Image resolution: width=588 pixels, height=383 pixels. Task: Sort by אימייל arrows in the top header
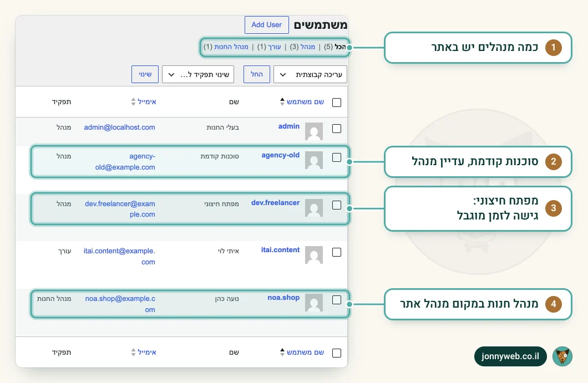coord(133,101)
